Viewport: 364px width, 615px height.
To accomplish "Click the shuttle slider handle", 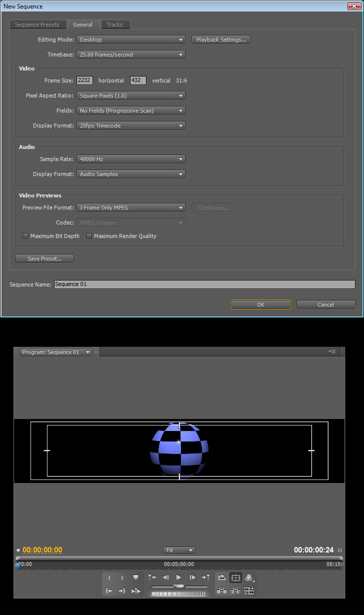I will click(179, 586).
